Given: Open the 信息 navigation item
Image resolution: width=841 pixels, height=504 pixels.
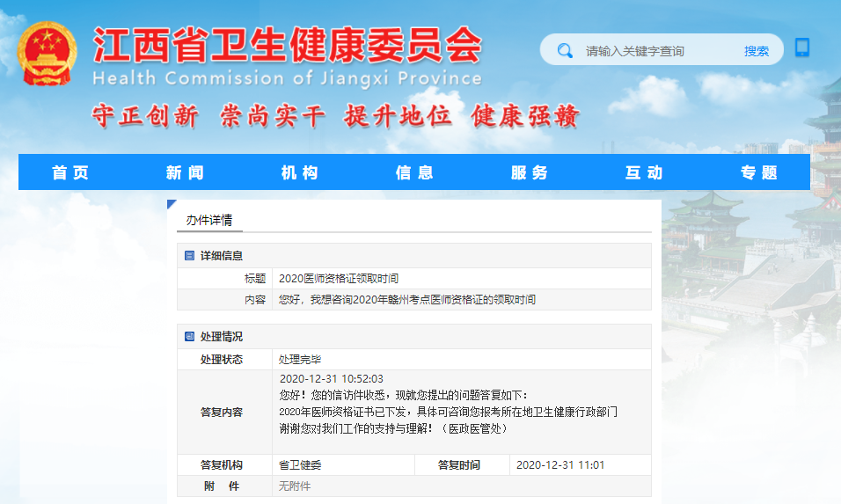Looking at the screenshot, I should coord(414,172).
